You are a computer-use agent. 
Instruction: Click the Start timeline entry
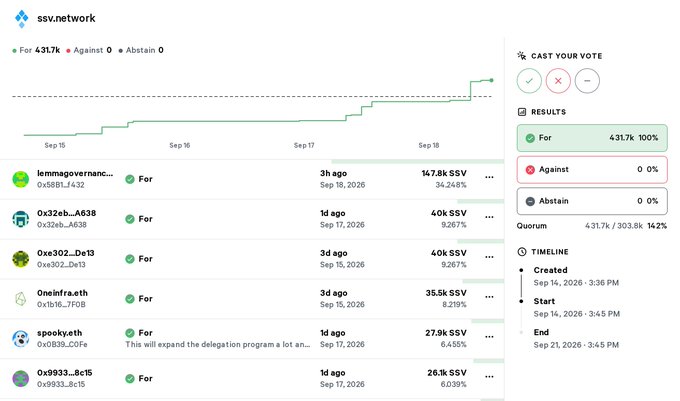[576, 307]
